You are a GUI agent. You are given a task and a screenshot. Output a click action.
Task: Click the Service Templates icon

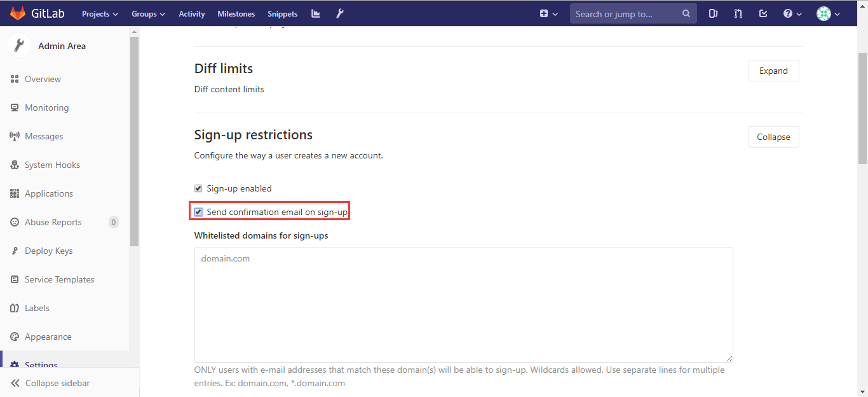(15, 279)
